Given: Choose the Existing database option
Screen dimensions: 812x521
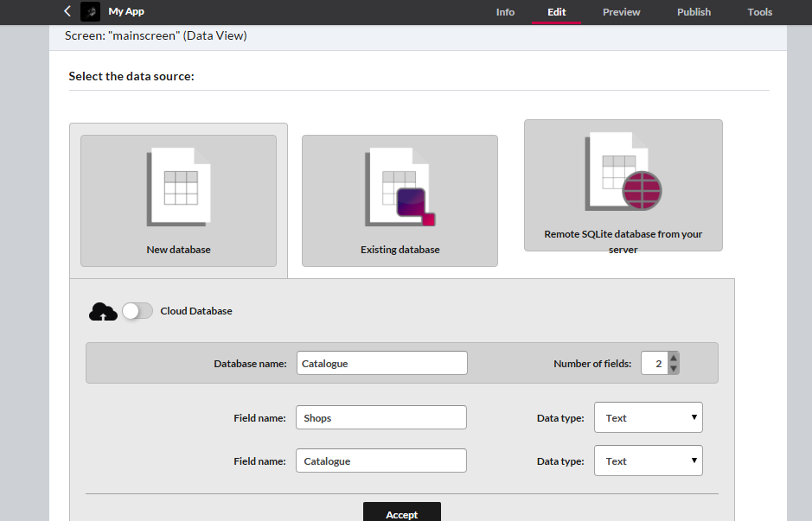Looking at the screenshot, I should [x=400, y=200].
